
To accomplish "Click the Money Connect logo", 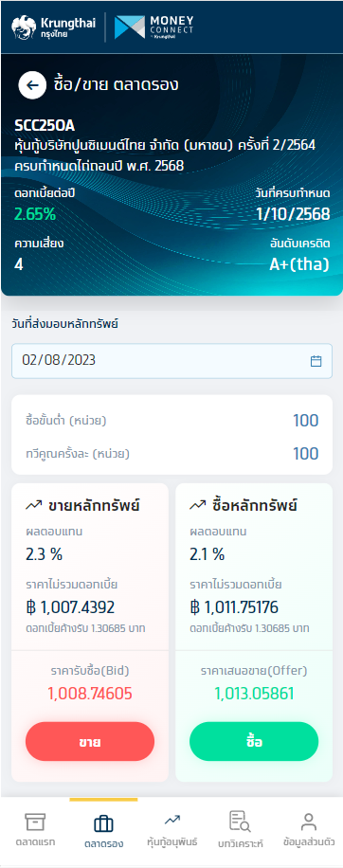I will [x=153, y=27].
